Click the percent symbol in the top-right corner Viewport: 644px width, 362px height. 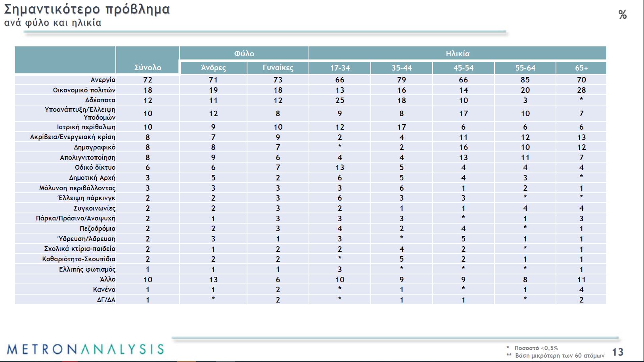623,15
